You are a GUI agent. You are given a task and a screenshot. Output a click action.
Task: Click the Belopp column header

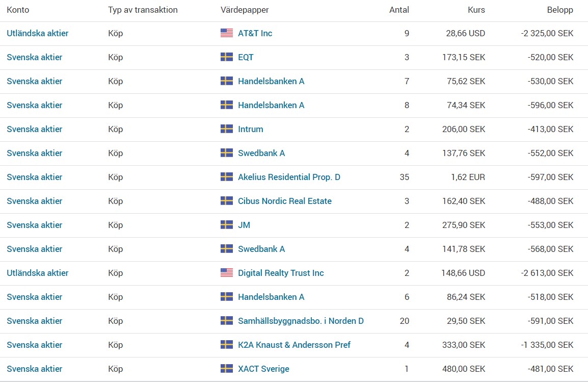[x=560, y=10]
